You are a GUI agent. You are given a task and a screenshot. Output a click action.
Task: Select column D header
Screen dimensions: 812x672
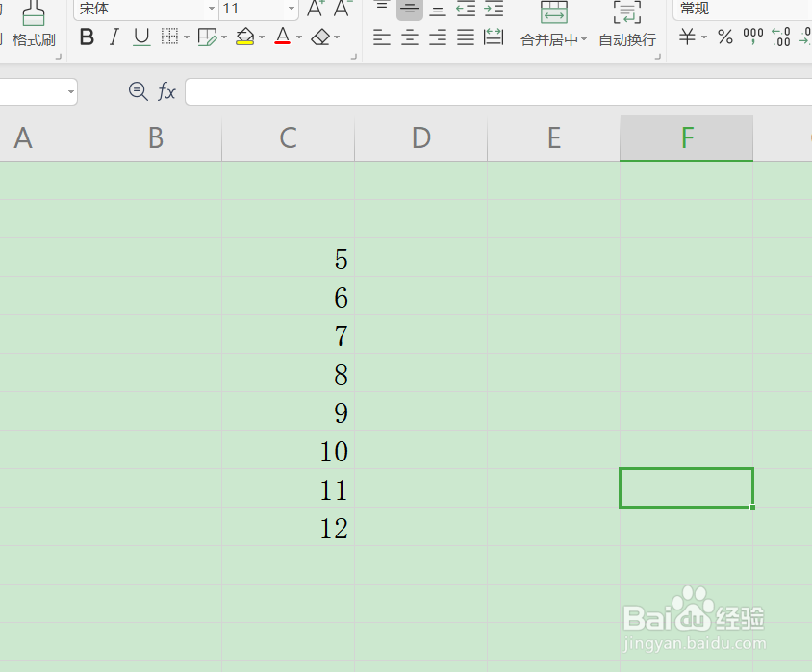click(x=421, y=138)
